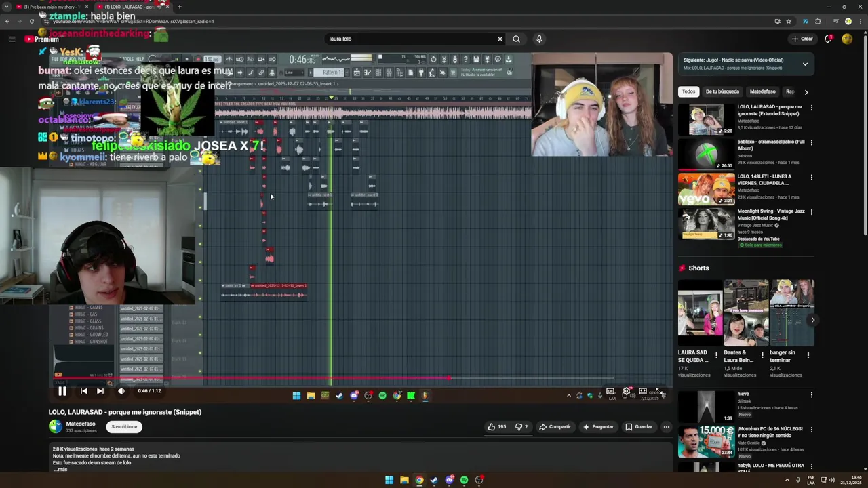The image size is (868, 488).
Task: Clear the 'laura lolo' search text
Action: coord(500,39)
